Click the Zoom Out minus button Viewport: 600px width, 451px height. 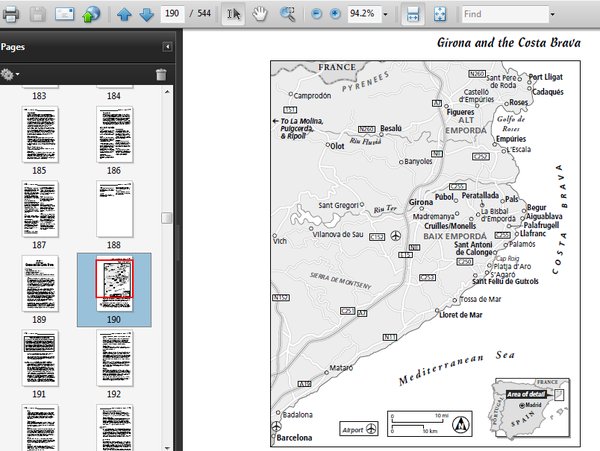coord(317,15)
